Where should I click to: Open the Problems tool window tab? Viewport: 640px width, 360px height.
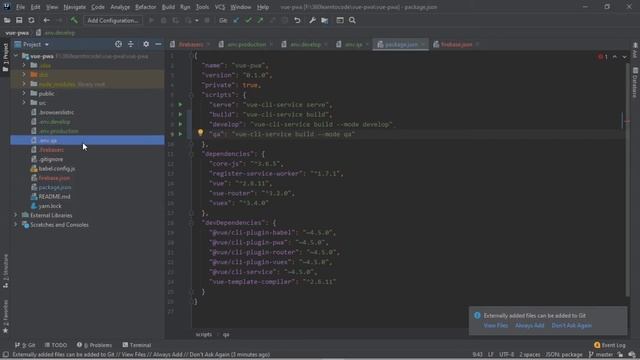[x=94, y=345]
